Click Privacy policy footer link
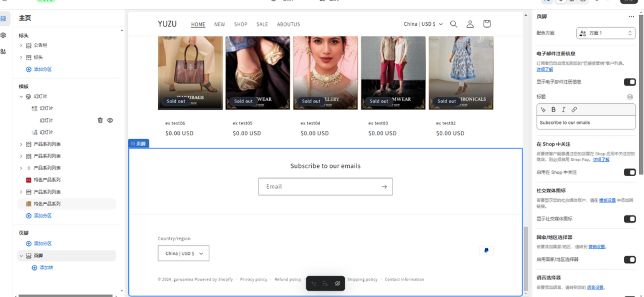 click(x=253, y=279)
